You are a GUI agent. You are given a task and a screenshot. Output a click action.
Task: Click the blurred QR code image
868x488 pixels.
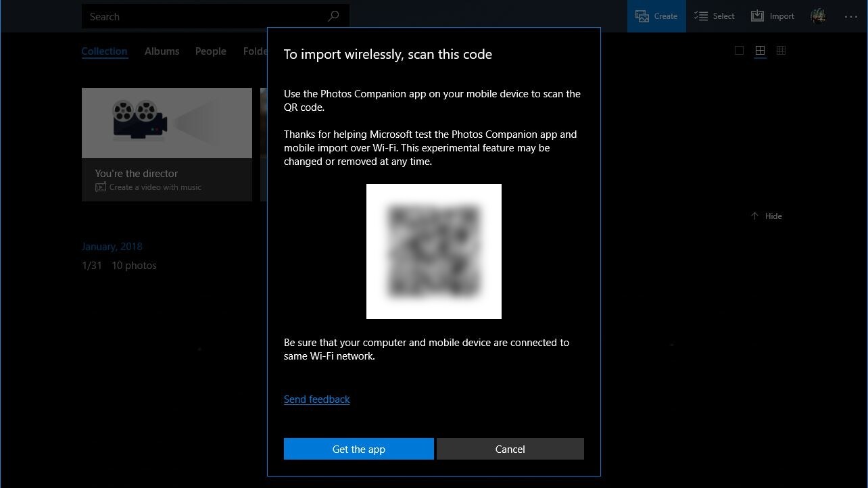(x=434, y=251)
